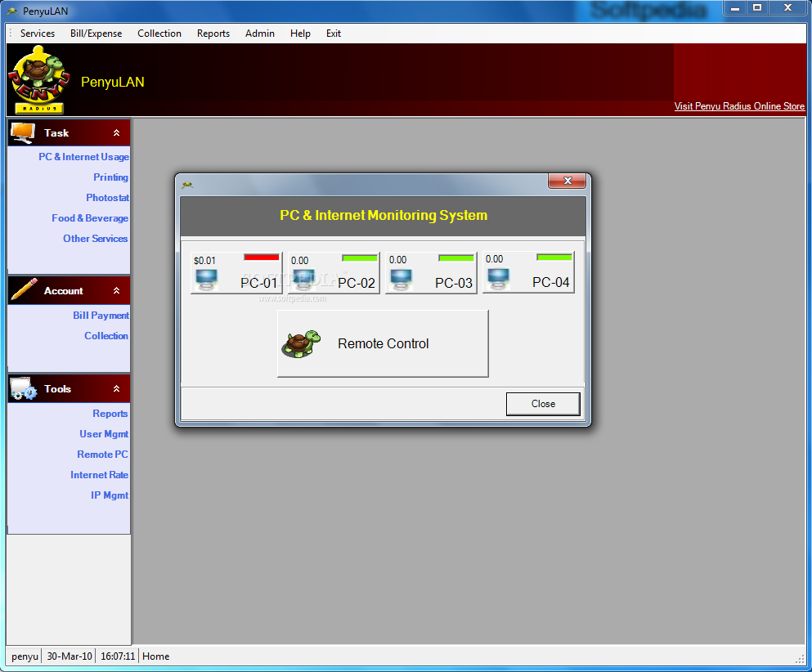The image size is (812, 672).
Task: Click the Tools panel gear icon
Action: [x=23, y=389]
